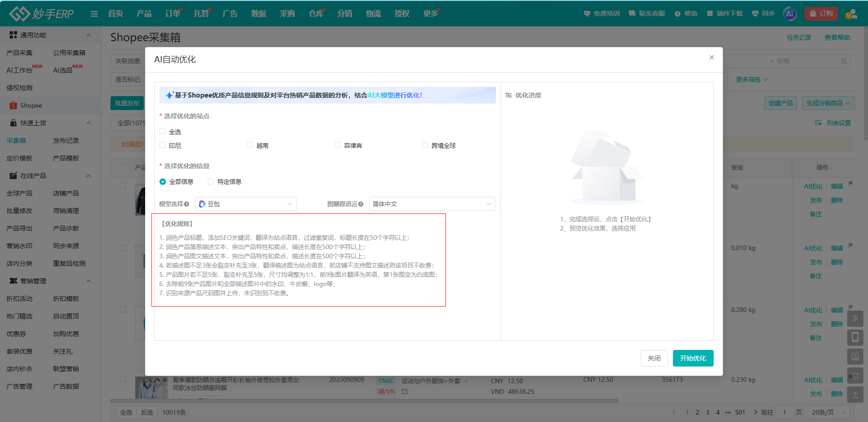This screenshot has width=868, height=422.
Task: Click the jacket product thumbnail in last row
Action: tap(152, 388)
